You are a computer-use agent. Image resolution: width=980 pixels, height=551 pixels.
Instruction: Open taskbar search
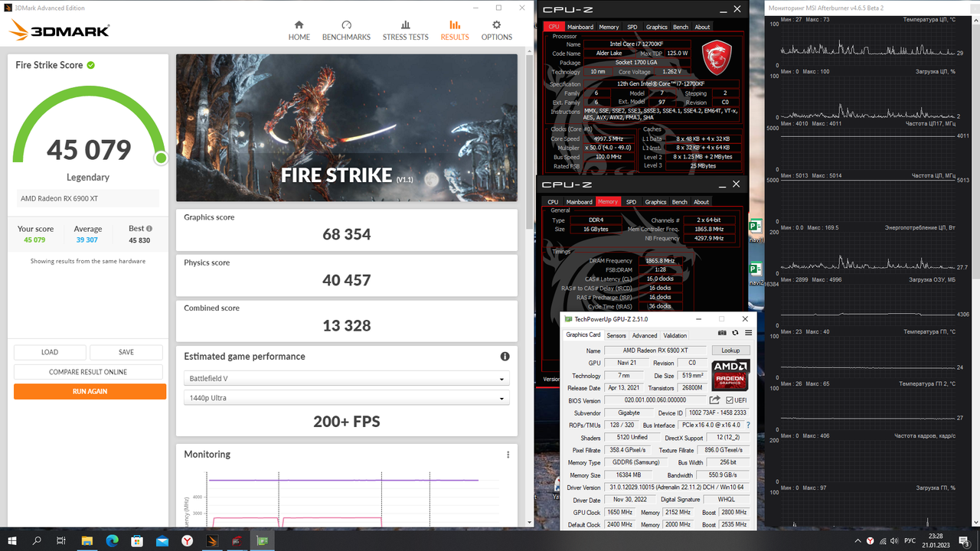coord(38,540)
